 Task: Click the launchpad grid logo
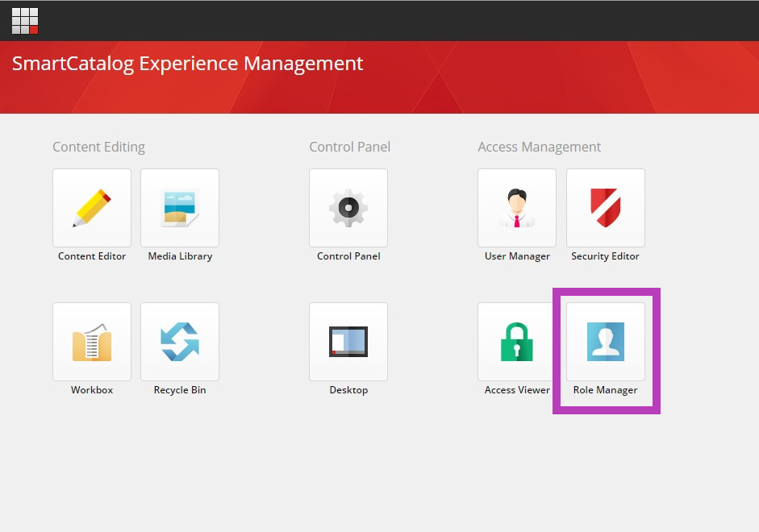(x=25, y=21)
